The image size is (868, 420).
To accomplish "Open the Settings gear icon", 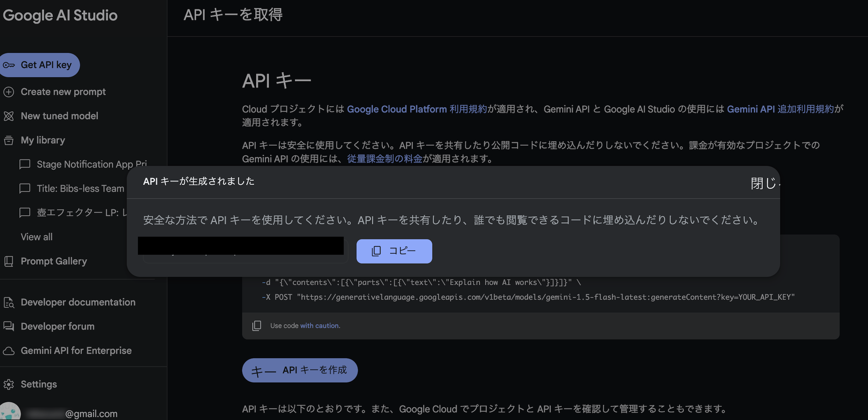I will click(8, 384).
